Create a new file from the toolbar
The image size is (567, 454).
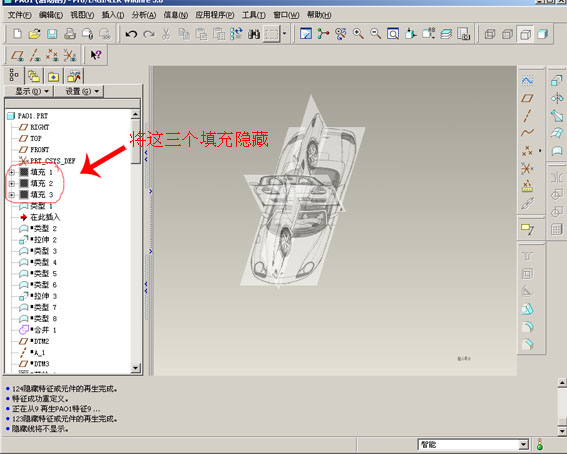click(x=17, y=34)
